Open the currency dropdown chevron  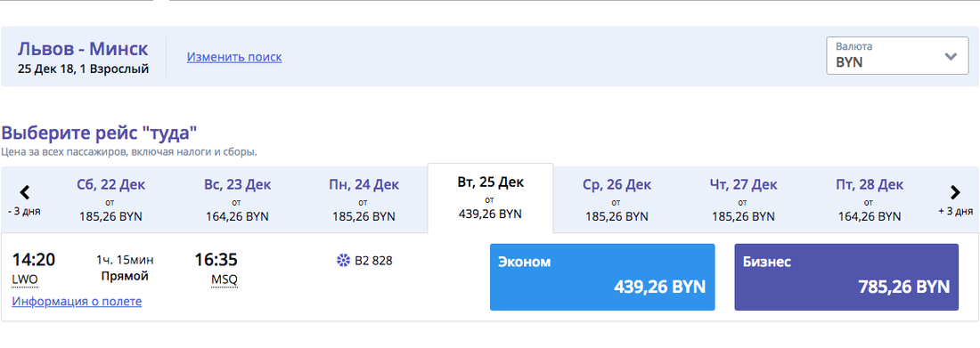[x=951, y=56]
